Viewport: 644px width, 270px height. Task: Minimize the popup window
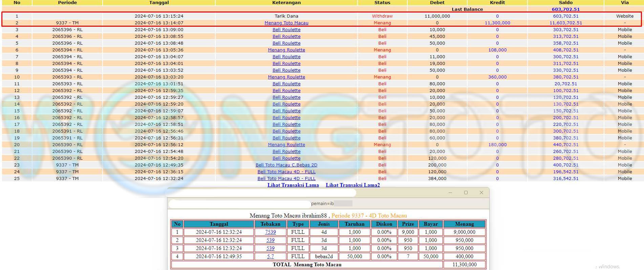(x=450, y=193)
